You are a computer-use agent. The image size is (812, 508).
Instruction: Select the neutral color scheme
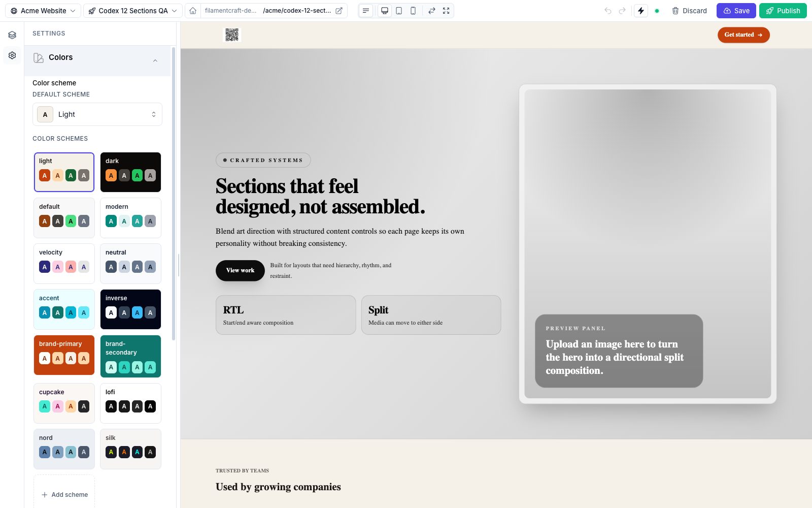(130, 264)
